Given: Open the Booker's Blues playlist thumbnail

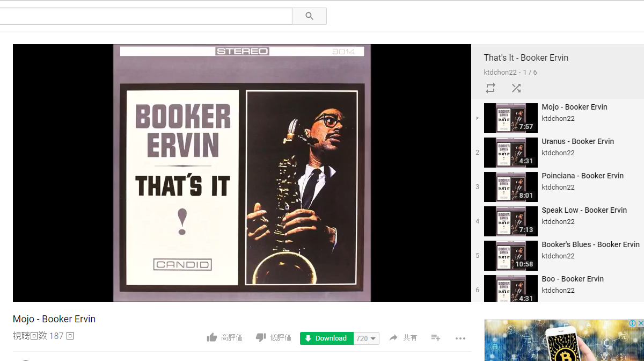Looking at the screenshot, I should coord(511,256).
